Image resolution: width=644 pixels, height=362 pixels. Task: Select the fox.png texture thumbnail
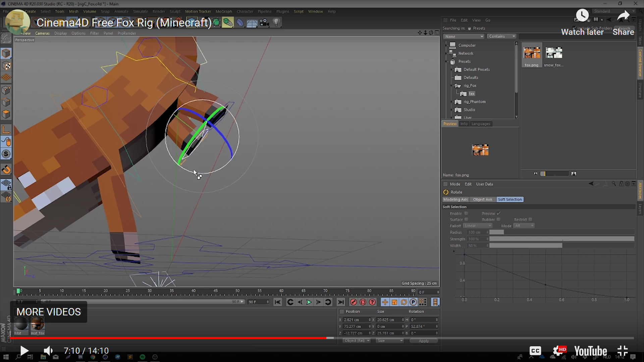tap(532, 55)
